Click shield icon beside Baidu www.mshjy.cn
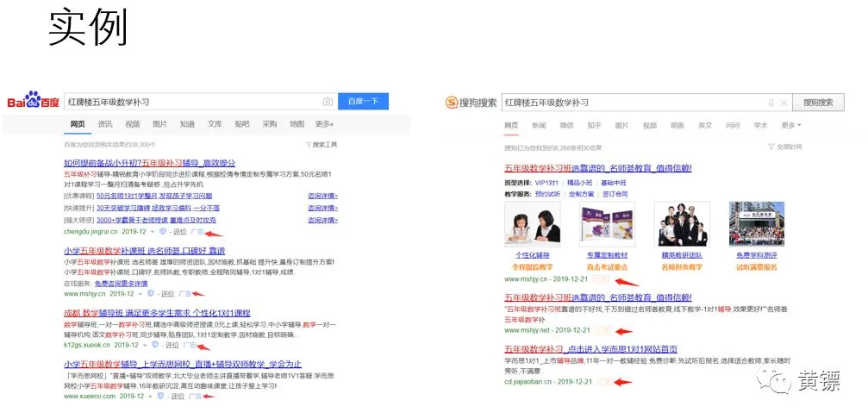Image resolution: width=868 pixels, height=419 pixels. [x=150, y=293]
